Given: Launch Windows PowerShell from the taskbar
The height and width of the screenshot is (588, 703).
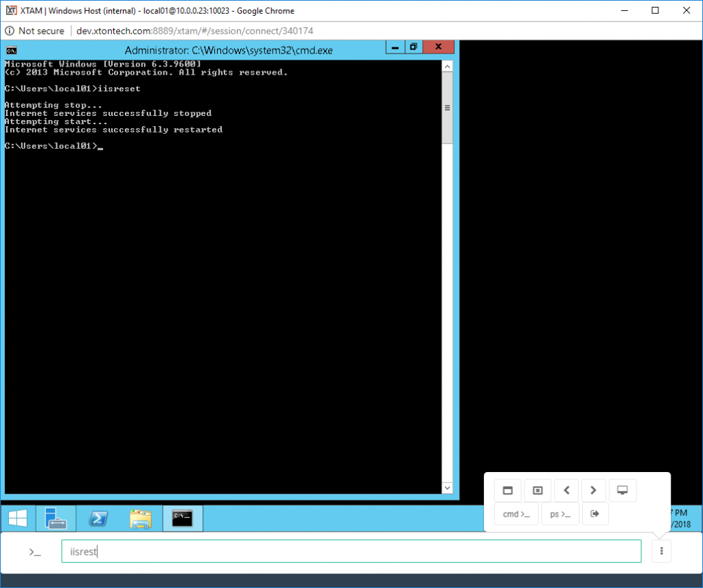Looking at the screenshot, I should [x=97, y=519].
